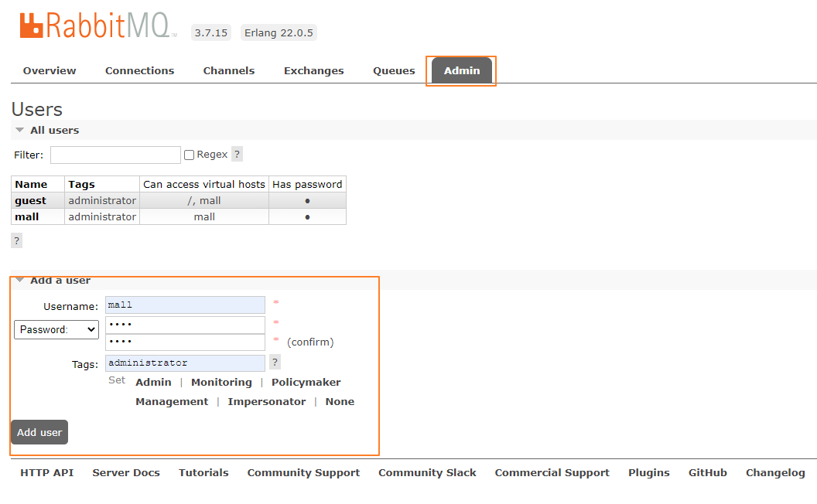
Task: Visit the GitHub footer link
Action: click(x=707, y=473)
